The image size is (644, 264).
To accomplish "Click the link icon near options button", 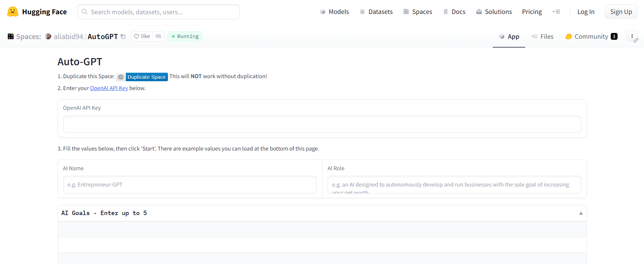I will (636, 40).
